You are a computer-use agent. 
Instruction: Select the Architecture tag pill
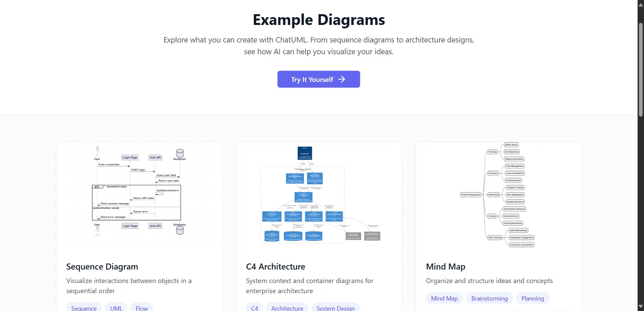tap(287, 308)
